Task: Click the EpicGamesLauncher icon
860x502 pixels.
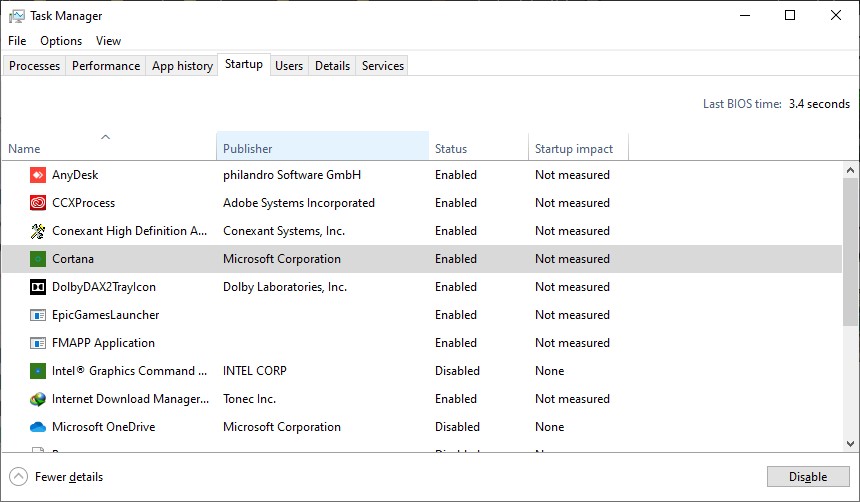Action: (38, 315)
